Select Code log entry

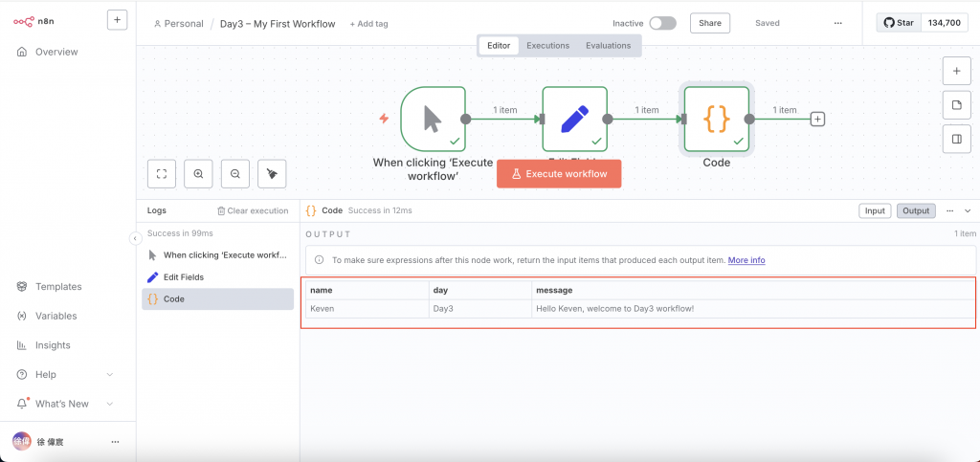[x=217, y=299]
